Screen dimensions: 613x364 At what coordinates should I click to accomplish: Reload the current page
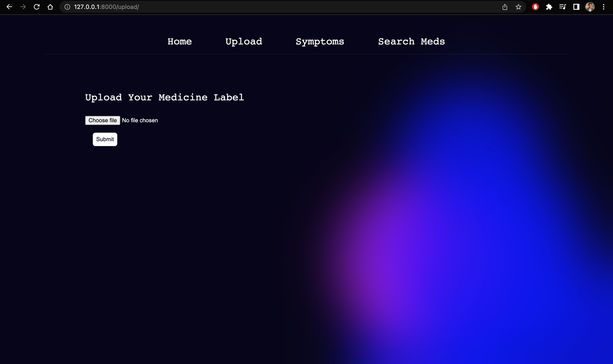pyautogui.click(x=37, y=7)
